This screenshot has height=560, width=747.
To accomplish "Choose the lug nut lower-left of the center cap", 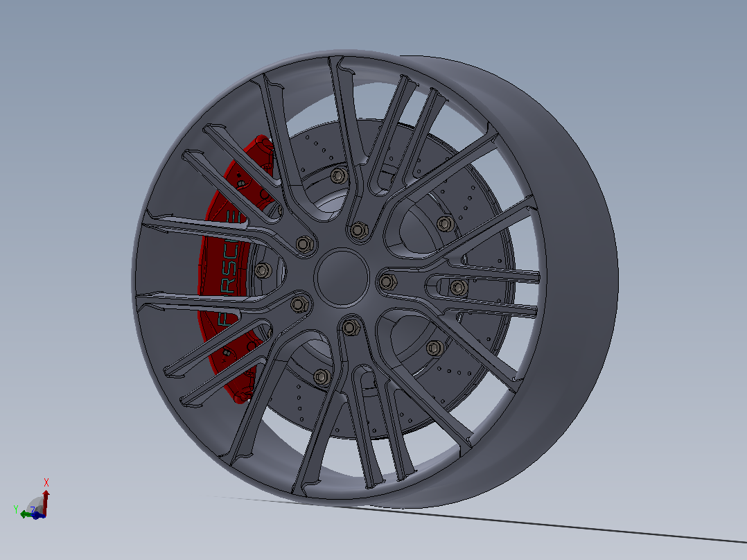I will point(299,304).
